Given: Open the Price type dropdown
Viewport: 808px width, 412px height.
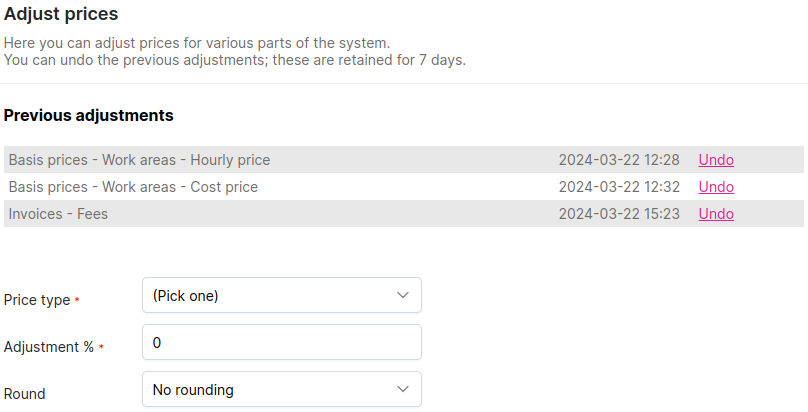Looking at the screenshot, I should coord(281,295).
